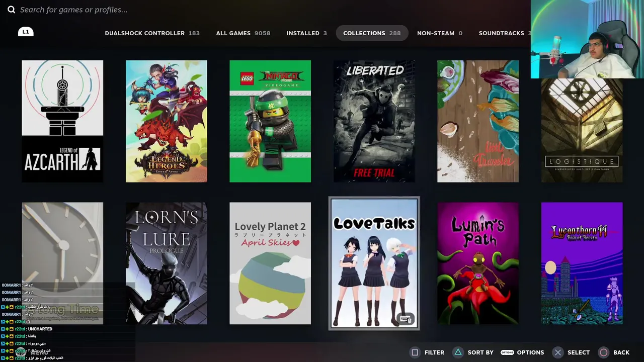644x362 pixels.
Task: Select the Little Traveler game cover
Action: [478, 121]
